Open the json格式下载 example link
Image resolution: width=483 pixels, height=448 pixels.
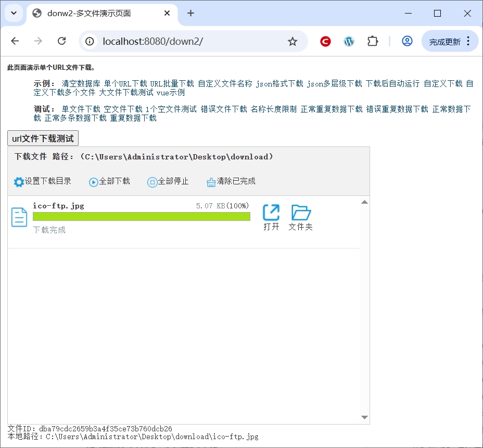(x=279, y=83)
